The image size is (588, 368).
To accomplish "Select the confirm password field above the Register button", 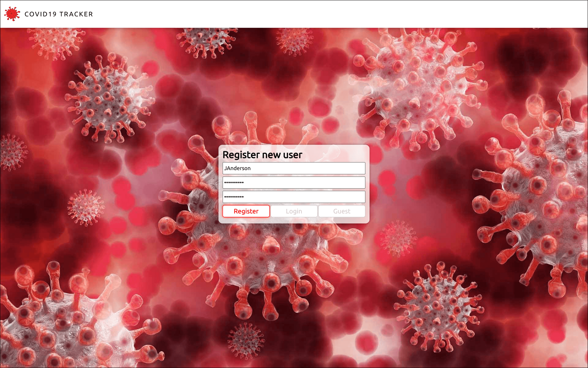I will tap(294, 197).
